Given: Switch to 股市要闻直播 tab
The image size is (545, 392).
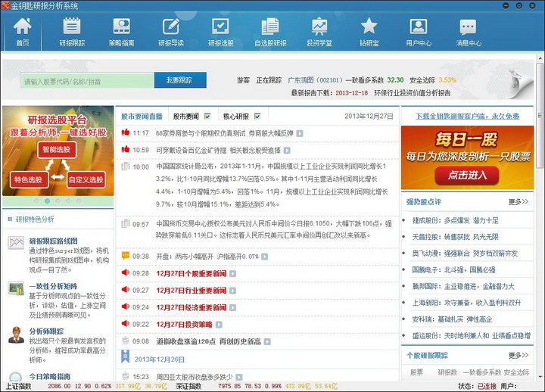Looking at the screenshot, I should coord(142,117).
